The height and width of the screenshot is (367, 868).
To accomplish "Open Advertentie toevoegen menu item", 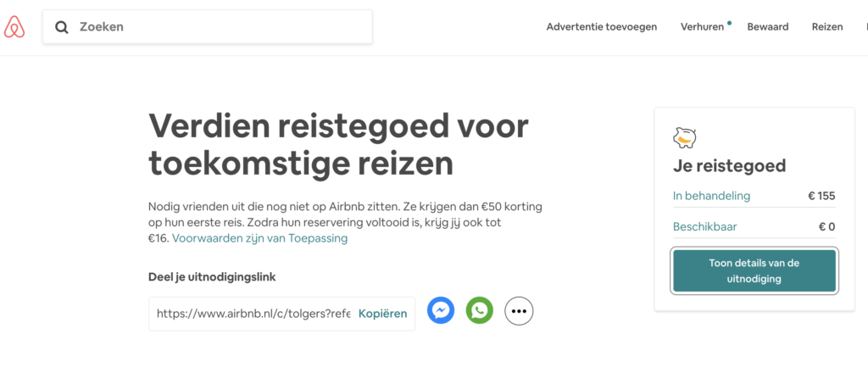I will (x=602, y=26).
